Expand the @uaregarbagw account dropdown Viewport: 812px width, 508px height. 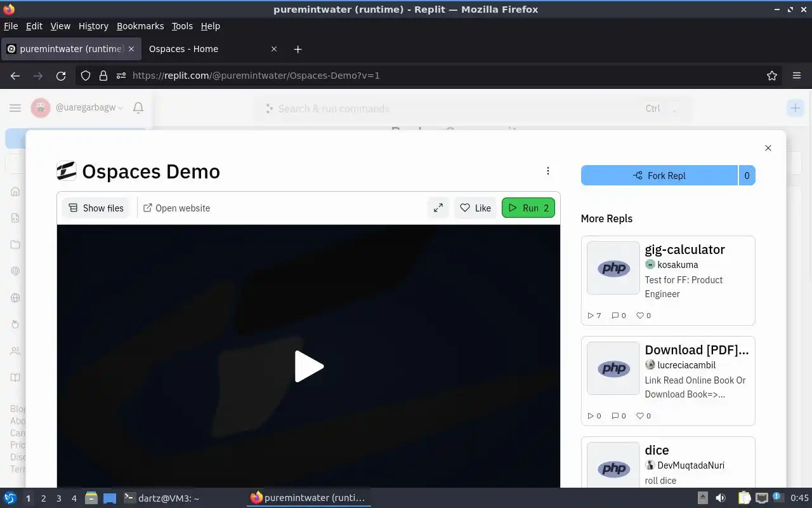pyautogui.click(x=89, y=108)
